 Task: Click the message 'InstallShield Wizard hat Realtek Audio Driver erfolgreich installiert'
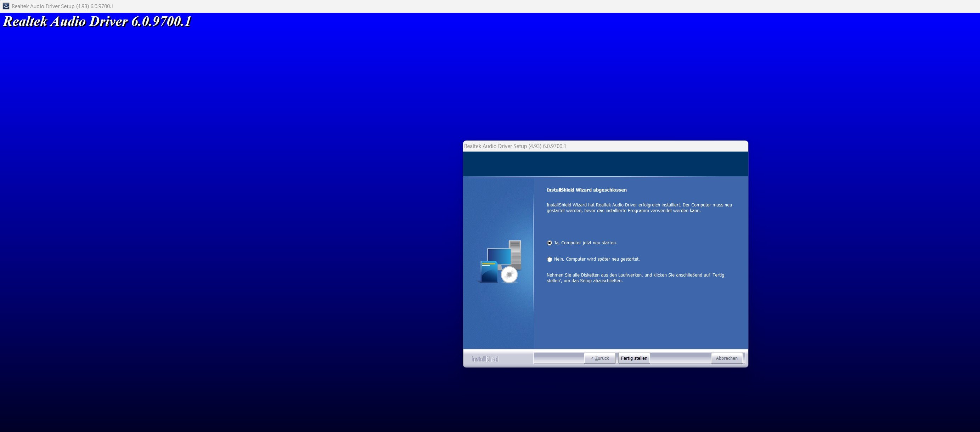coord(613,205)
